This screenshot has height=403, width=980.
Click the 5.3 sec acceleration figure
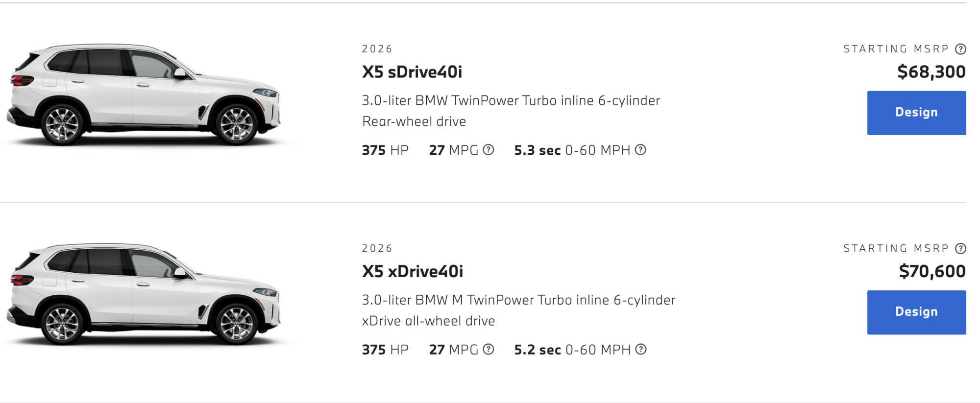(537, 150)
